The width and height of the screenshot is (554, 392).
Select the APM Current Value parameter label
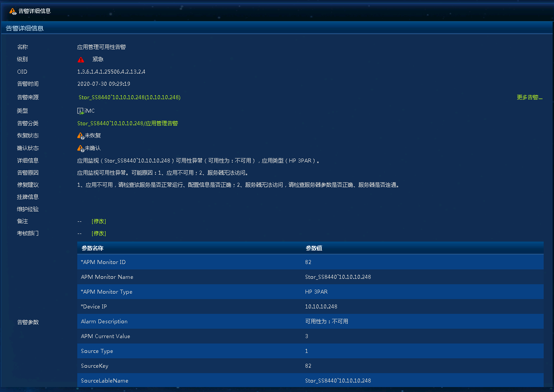point(106,336)
